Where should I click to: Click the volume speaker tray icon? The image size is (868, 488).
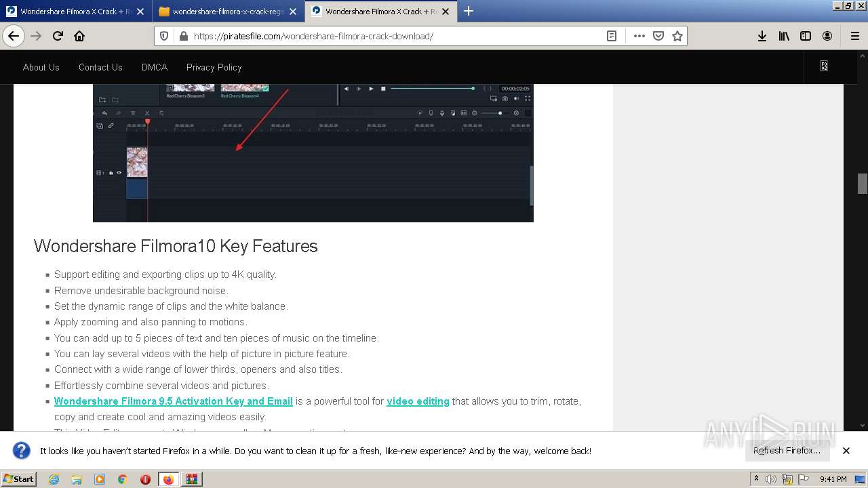click(771, 479)
